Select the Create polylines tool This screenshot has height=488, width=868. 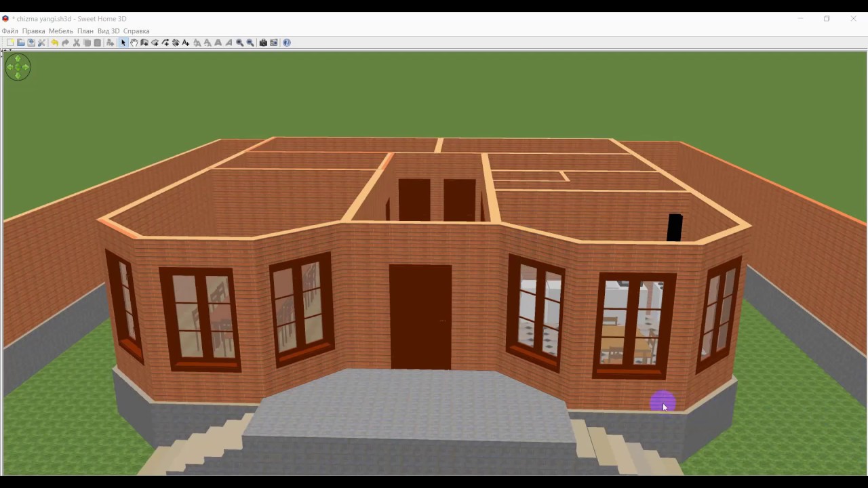(165, 43)
